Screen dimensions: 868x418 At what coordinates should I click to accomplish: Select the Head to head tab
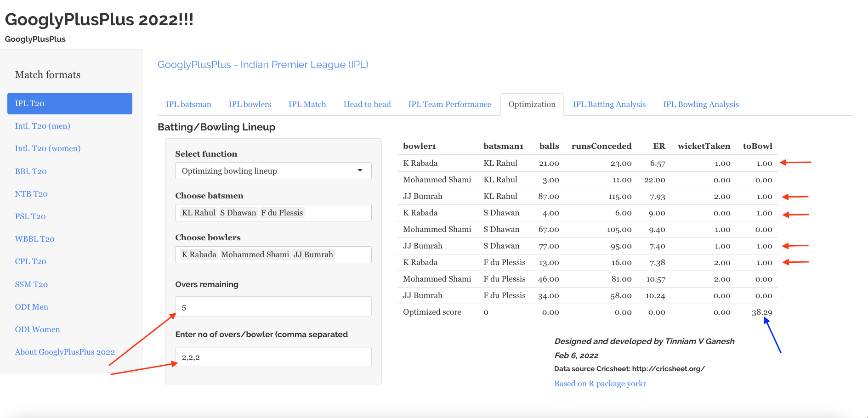pos(367,104)
